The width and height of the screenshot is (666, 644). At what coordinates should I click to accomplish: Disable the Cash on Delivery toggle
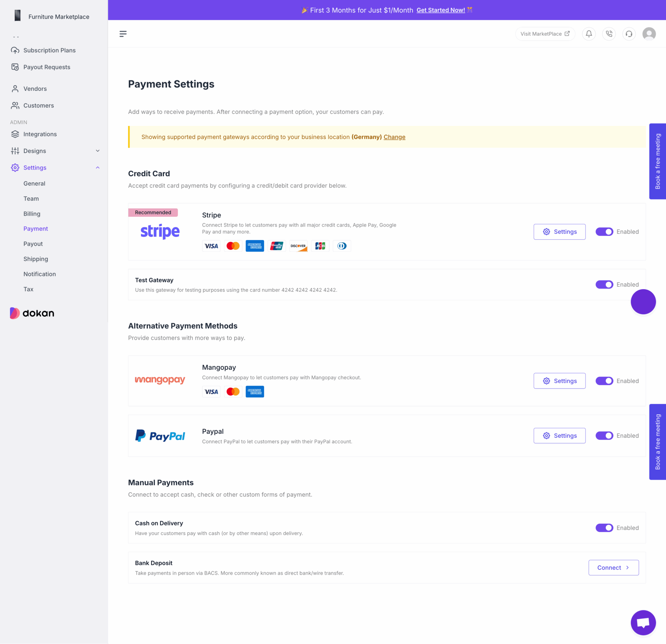605,527
